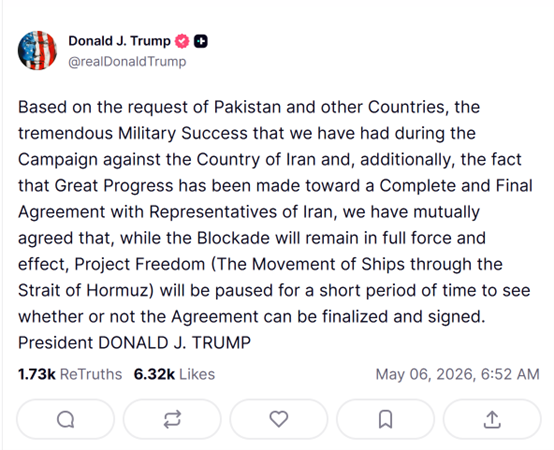554x450 pixels.
Task: View the 1.73k ReTruths list
Action: pos(70,374)
